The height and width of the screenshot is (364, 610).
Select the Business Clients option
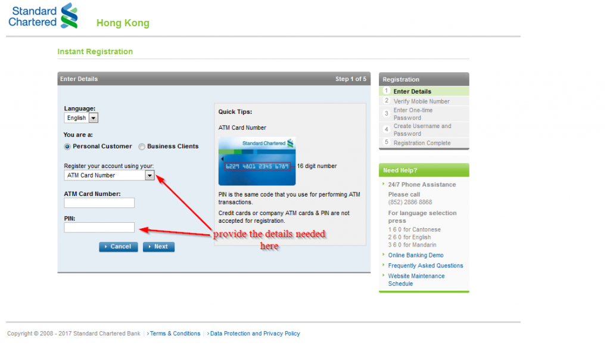[x=141, y=146]
